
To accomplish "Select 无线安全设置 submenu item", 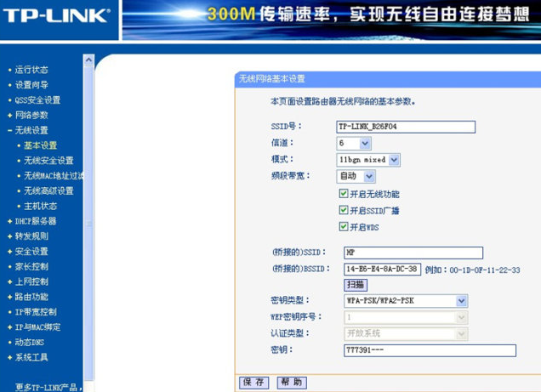I will pos(48,161).
